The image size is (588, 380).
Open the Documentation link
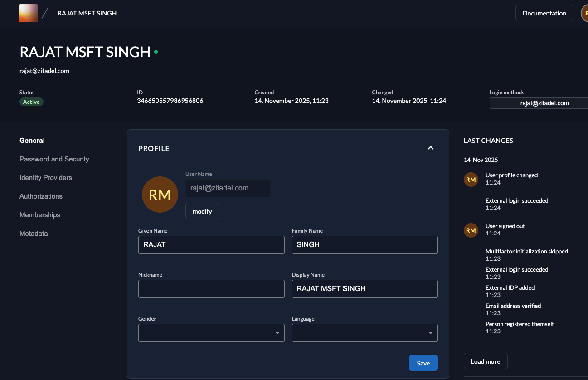pyautogui.click(x=544, y=13)
